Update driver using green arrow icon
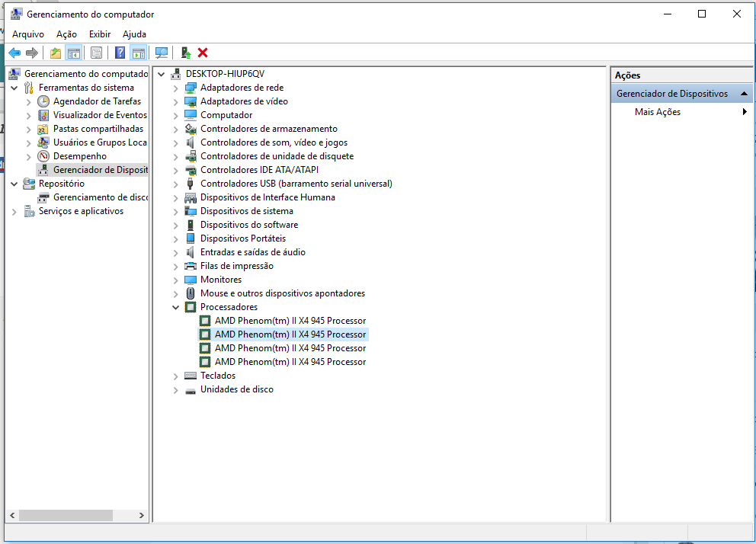Viewport: 756px width, 544px height. tap(186, 53)
